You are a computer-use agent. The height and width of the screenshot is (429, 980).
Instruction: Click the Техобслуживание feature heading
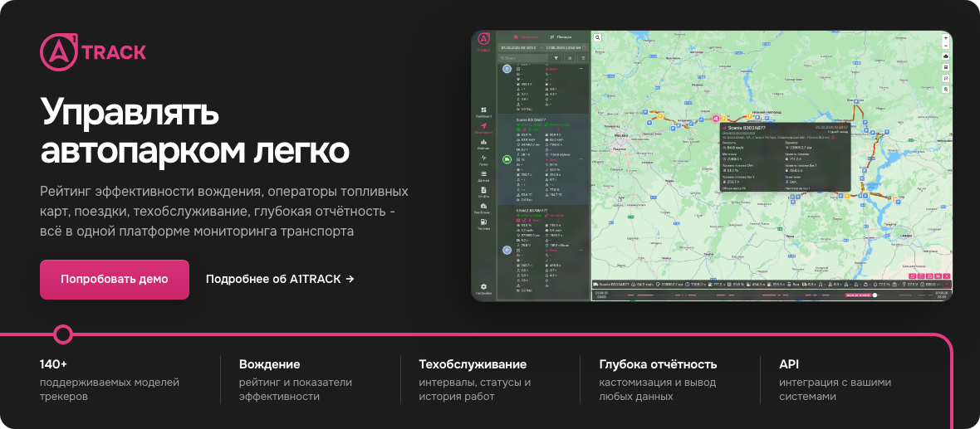point(473,364)
